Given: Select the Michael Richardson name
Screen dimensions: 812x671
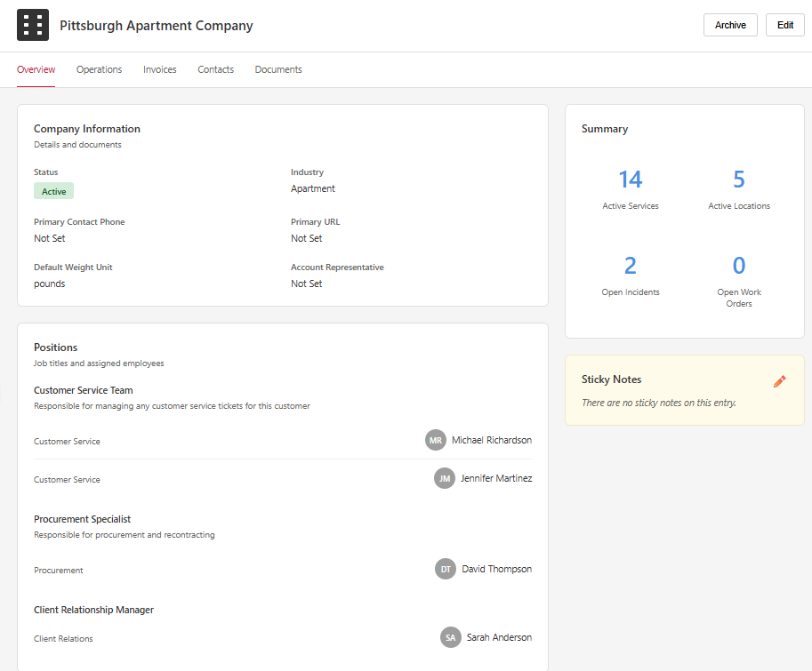Looking at the screenshot, I should (492, 440).
